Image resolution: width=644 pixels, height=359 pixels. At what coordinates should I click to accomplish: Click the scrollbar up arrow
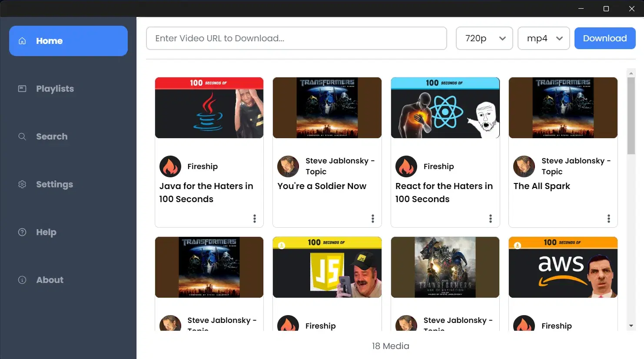click(x=631, y=73)
